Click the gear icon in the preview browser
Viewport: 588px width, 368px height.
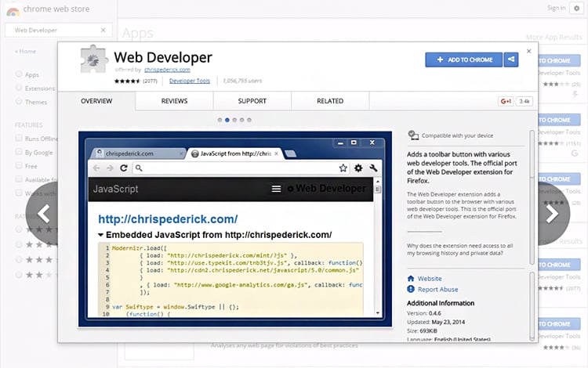[358, 168]
